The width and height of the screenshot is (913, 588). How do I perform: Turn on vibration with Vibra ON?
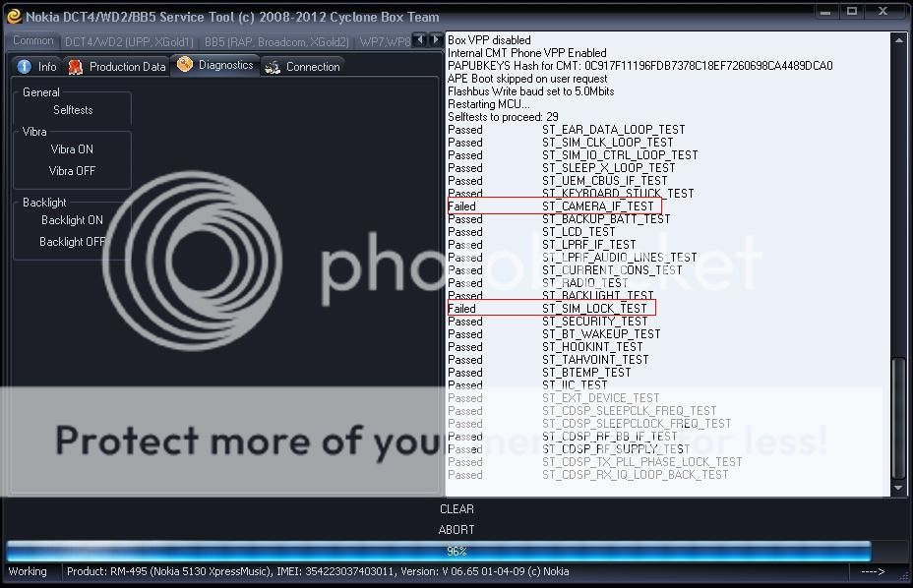pyautogui.click(x=72, y=149)
